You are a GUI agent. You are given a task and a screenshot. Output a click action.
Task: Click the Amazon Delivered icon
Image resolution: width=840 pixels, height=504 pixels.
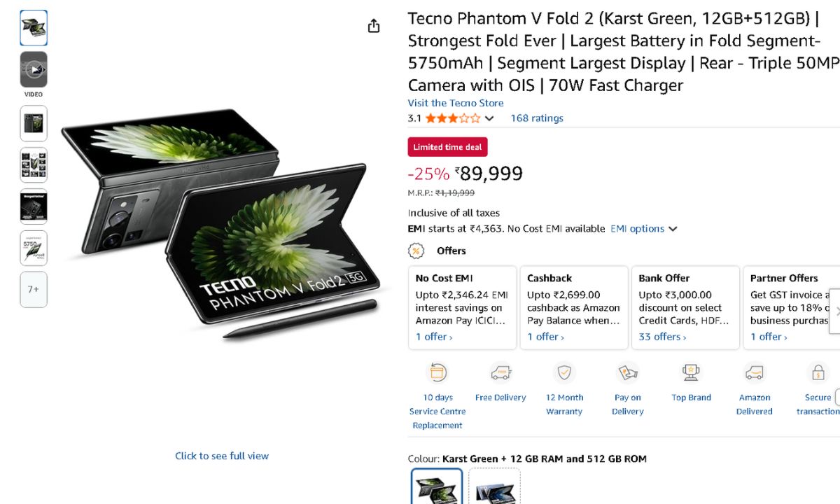tap(754, 372)
